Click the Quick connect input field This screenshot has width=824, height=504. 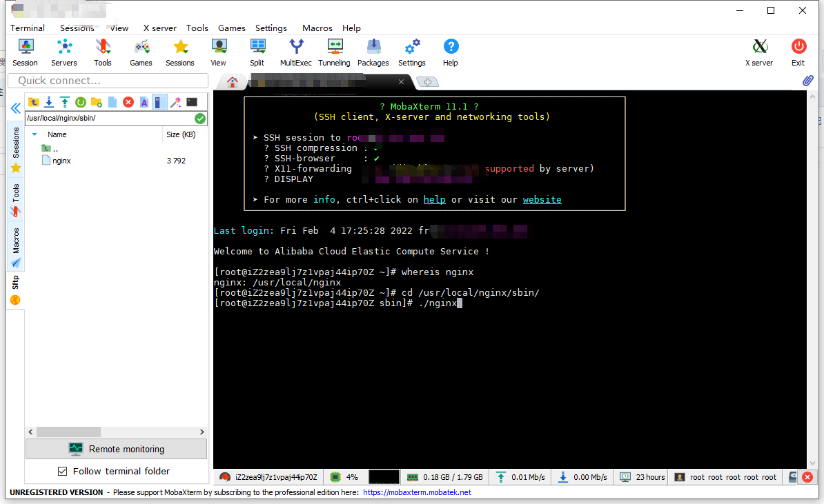pos(108,81)
